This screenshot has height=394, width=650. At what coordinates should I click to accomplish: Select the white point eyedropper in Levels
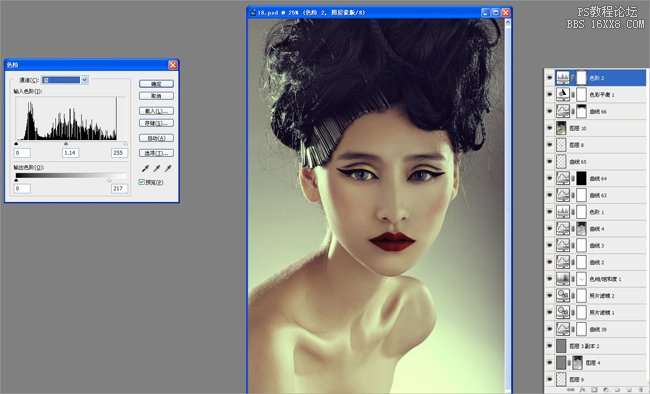168,168
